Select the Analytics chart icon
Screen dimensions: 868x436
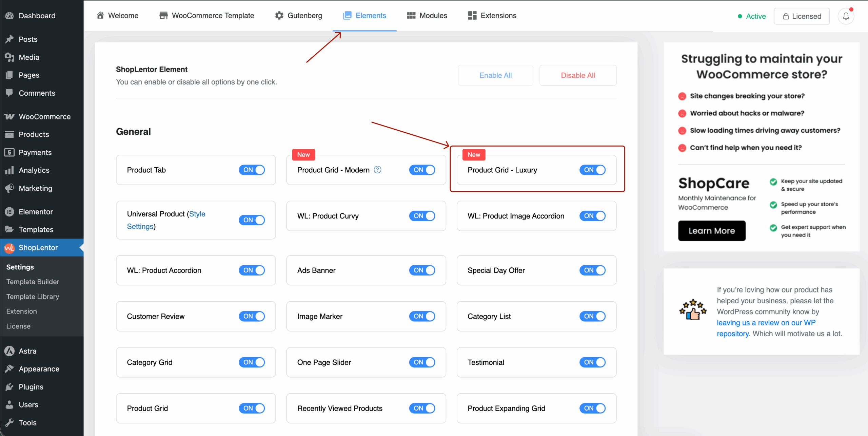pyautogui.click(x=9, y=170)
